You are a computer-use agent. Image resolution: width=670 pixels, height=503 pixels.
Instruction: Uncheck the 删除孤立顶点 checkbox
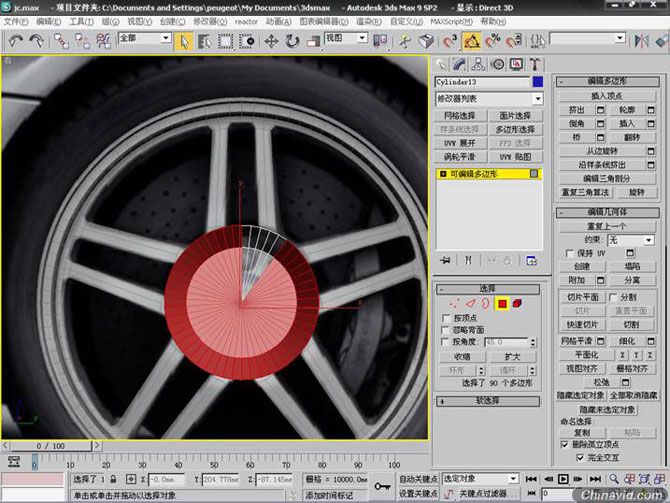tap(564, 444)
